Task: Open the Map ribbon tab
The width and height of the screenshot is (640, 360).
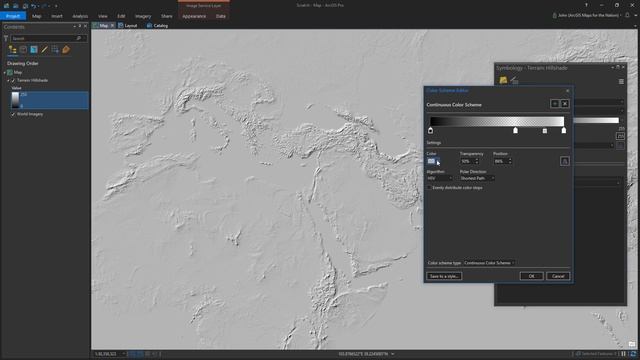Action: tap(37, 16)
